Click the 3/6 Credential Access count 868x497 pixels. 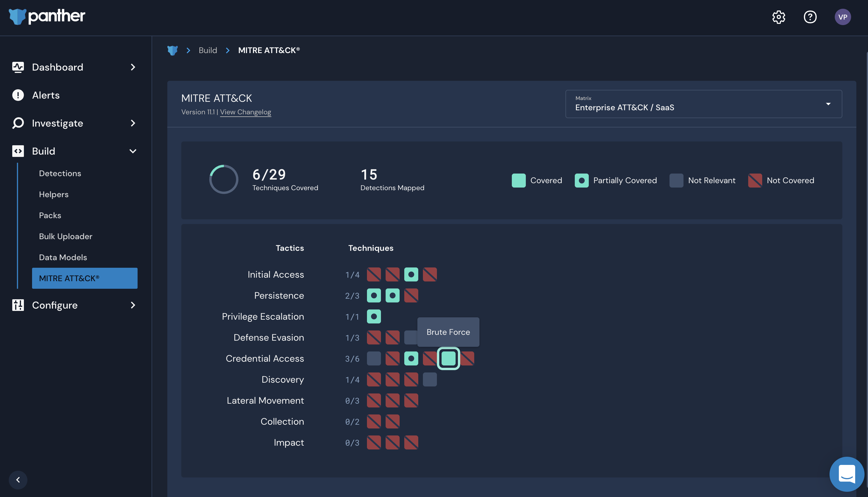click(x=352, y=359)
